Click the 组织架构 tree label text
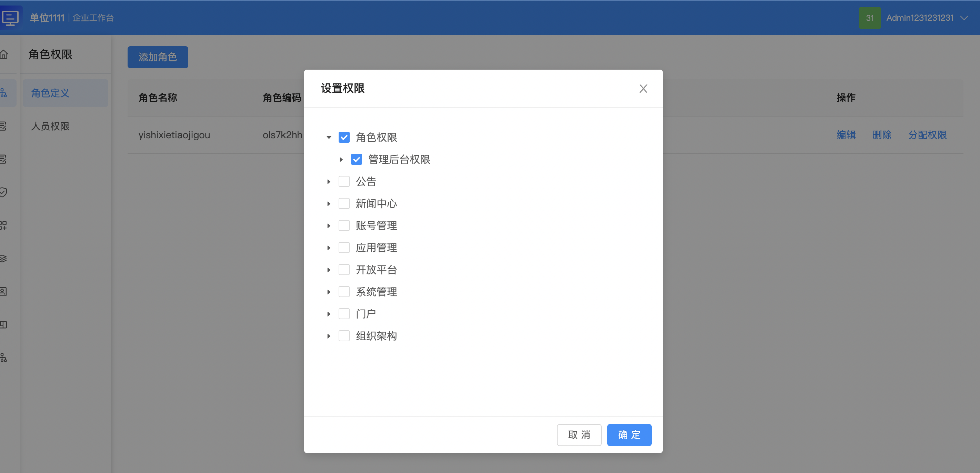Viewport: 980px width, 473px height. (x=376, y=336)
